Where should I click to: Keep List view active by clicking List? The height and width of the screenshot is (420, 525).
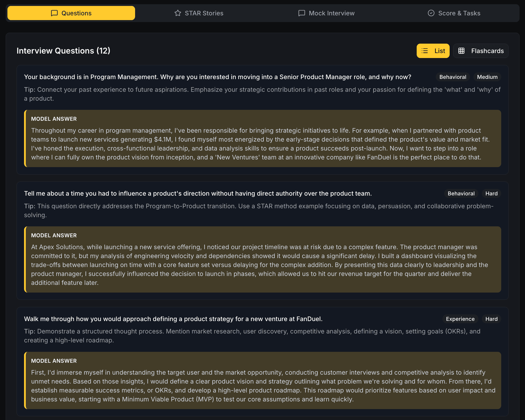click(433, 51)
